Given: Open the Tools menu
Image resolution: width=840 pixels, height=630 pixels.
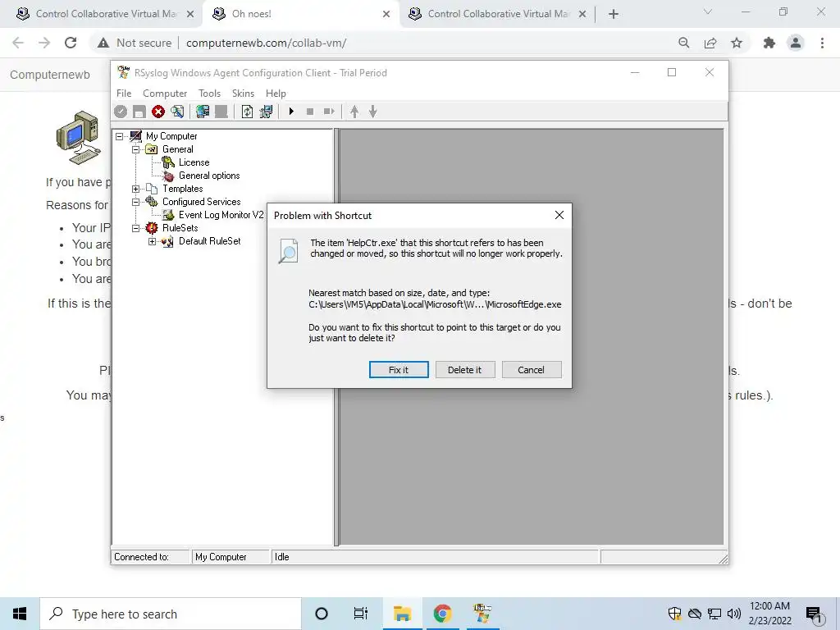Looking at the screenshot, I should click(209, 94).
